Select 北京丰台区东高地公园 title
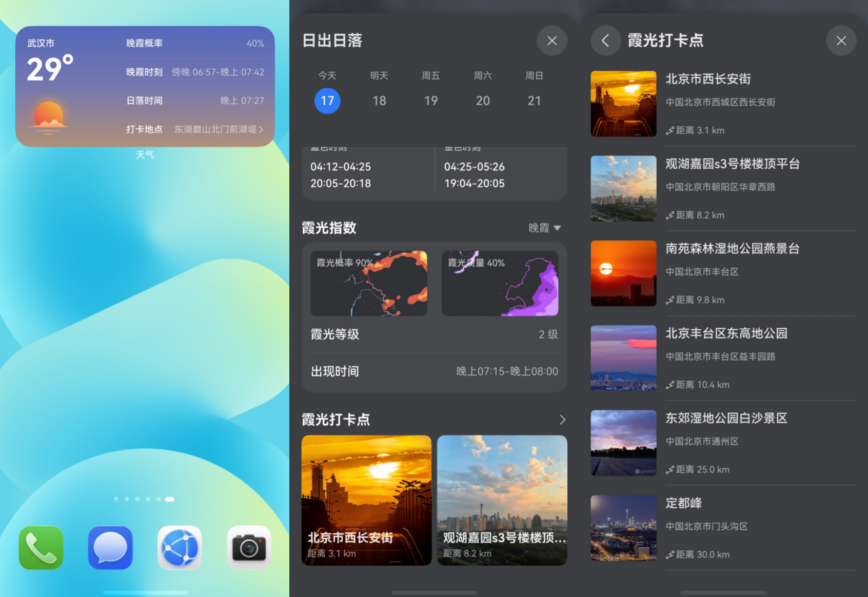The width and height of the screenshot is (868, 597). pos(726,333)
